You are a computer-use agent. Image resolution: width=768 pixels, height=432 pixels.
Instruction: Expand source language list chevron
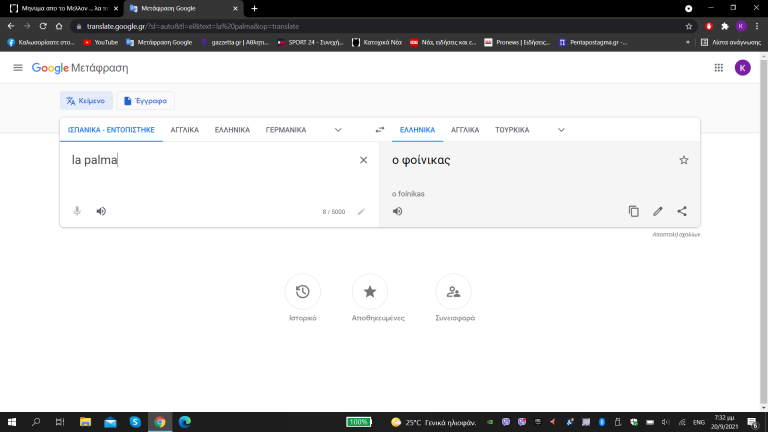[x=338, y=130]
